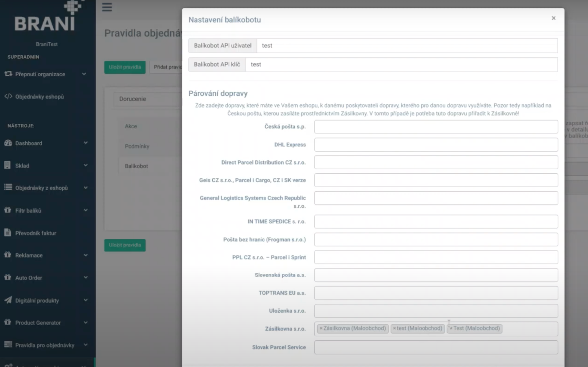Click top Uložit pravidla button
Image resolution: width=588 pixels, height=367 pixels.
pos(125,67)
